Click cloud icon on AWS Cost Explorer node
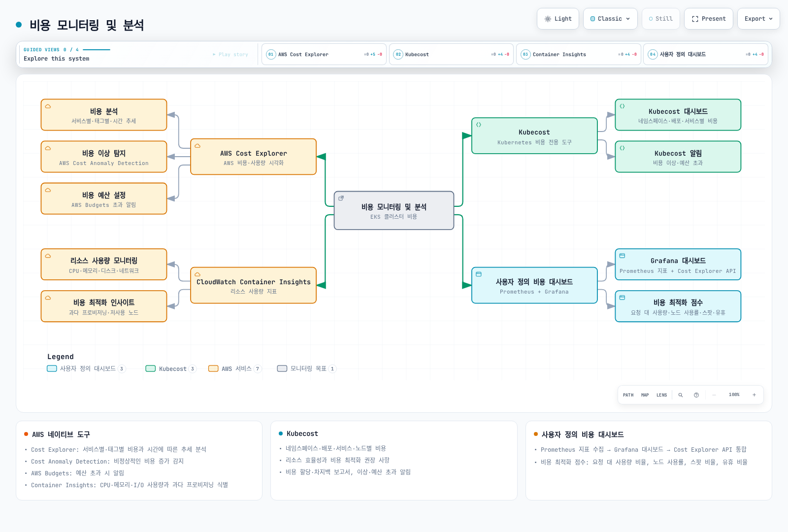Viewport: 788px width, 532px height. pos(197,146)
